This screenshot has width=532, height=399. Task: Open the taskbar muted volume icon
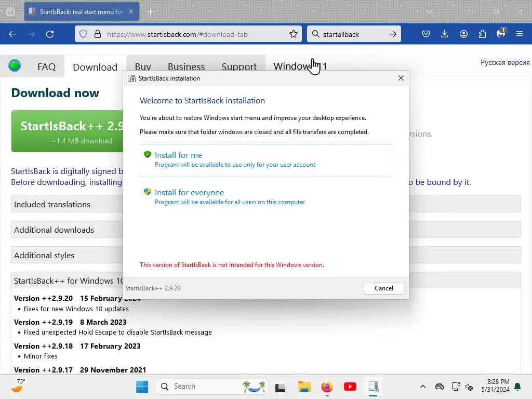pos(470,387)
